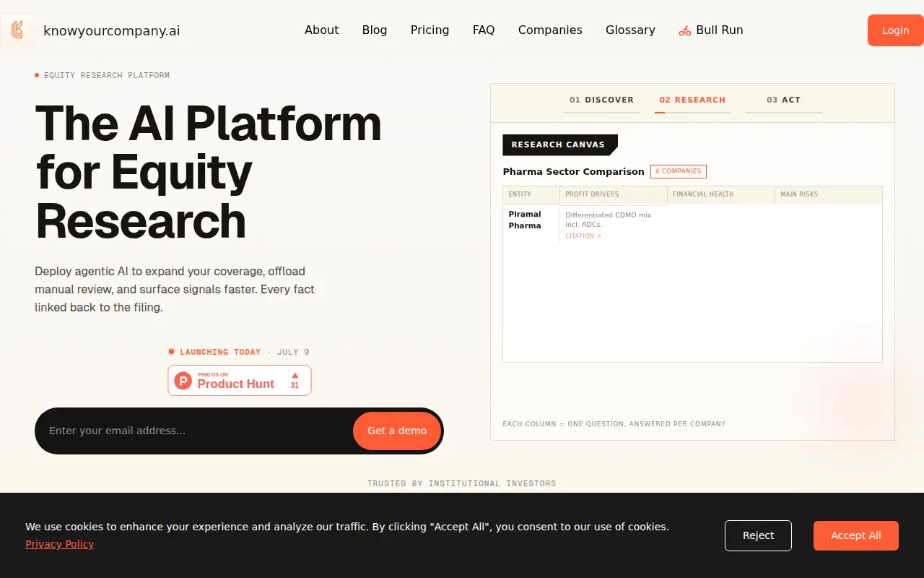Focus the email address input field

pyautogui.click(x=195, y=431)
